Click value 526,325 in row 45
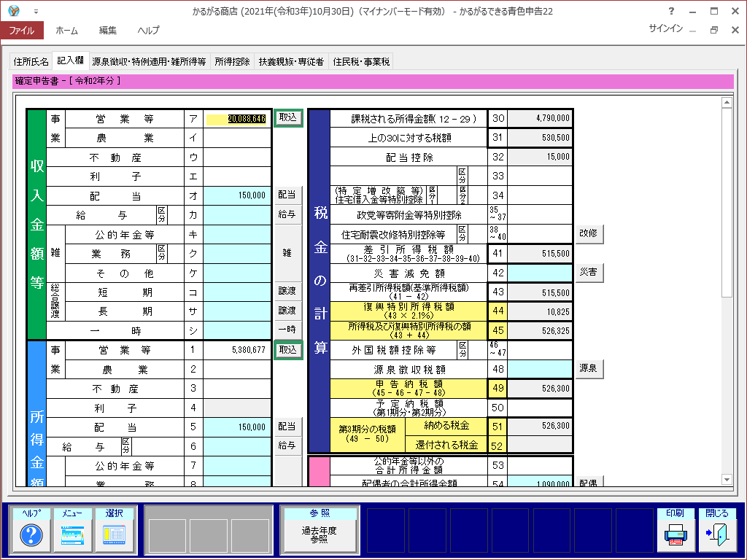The image size is (747, 560). coord(555,331)
